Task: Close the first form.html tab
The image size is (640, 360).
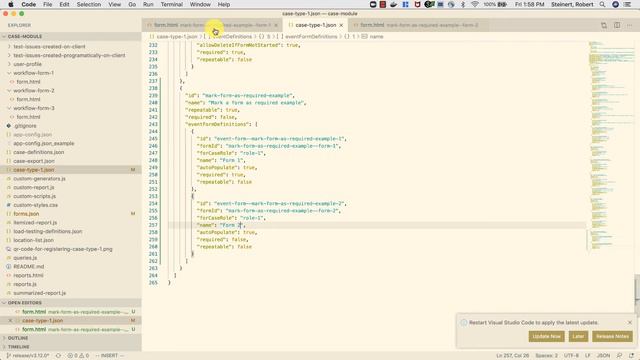Action: (x=276, y=25)
